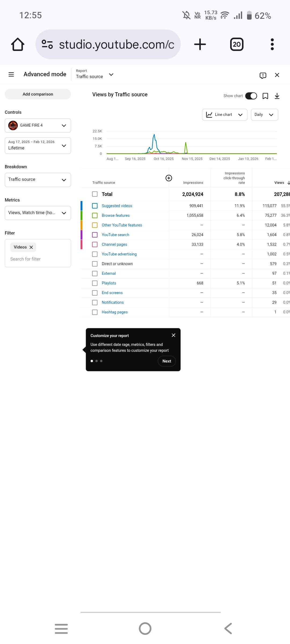Open the YouTube advertising link

(119, 254)
